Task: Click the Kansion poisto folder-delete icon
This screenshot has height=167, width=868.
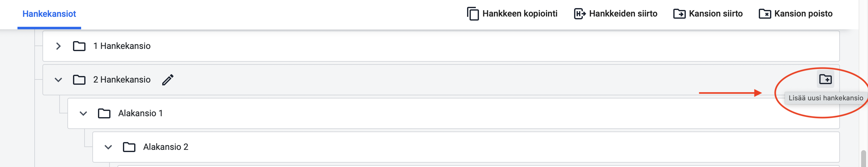Action: (x=765, y=14)
